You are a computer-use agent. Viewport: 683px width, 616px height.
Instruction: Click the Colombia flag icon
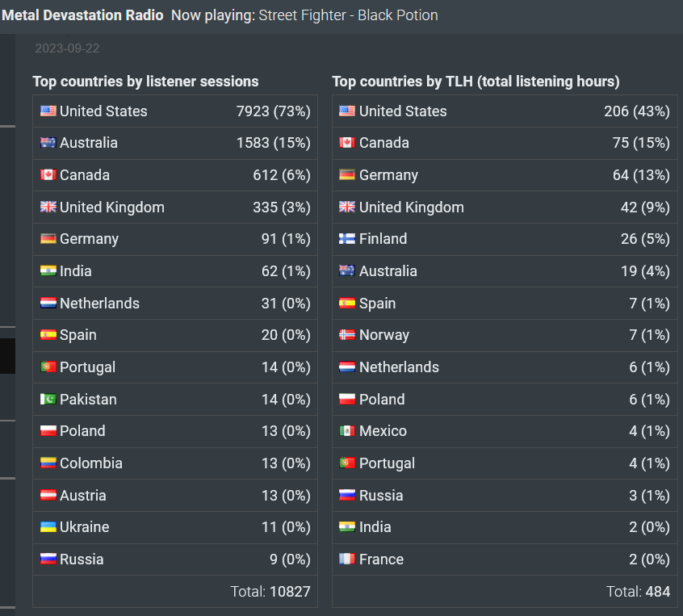48,463
